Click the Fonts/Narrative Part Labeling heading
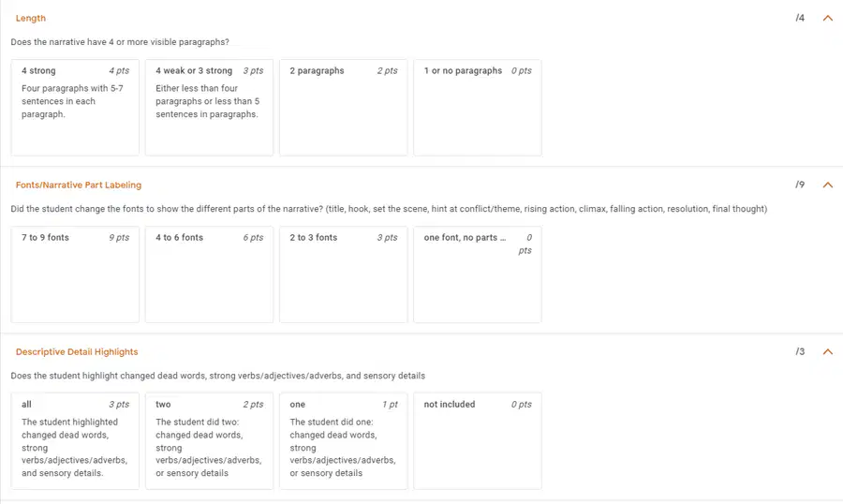The height and width of the screenshot is (504, 843). tap(79, 185)
